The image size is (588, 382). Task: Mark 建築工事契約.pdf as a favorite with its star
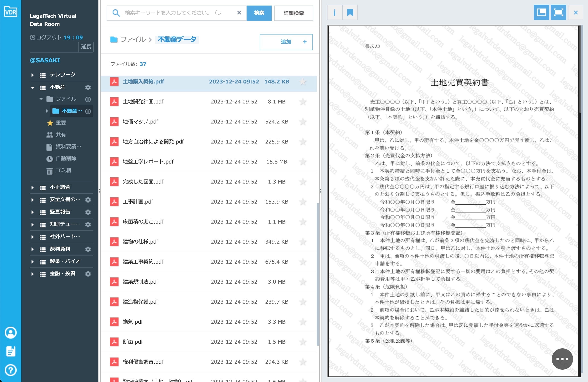[x=303, y=262]
